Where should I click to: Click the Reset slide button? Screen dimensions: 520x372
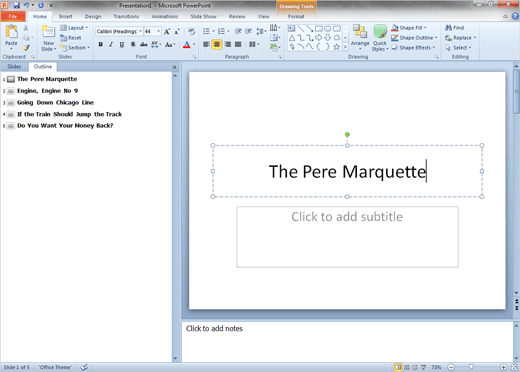(71, 38)
